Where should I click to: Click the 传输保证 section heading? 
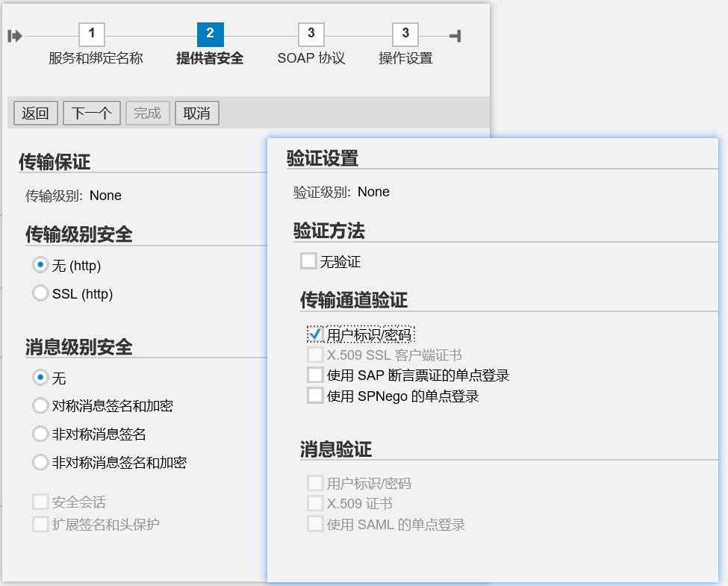point(55,161)
